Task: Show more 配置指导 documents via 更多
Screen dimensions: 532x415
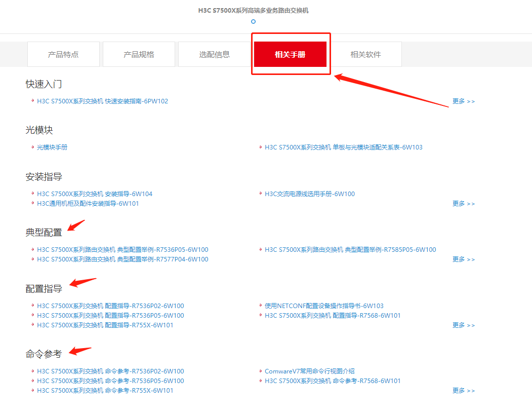Action: (x=464, y=325)
